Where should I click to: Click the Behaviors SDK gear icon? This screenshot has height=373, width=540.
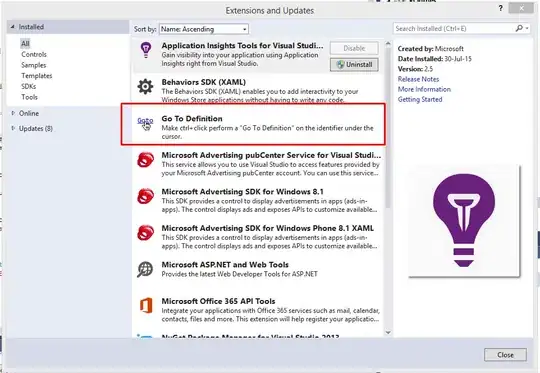(x=145, y=86)
